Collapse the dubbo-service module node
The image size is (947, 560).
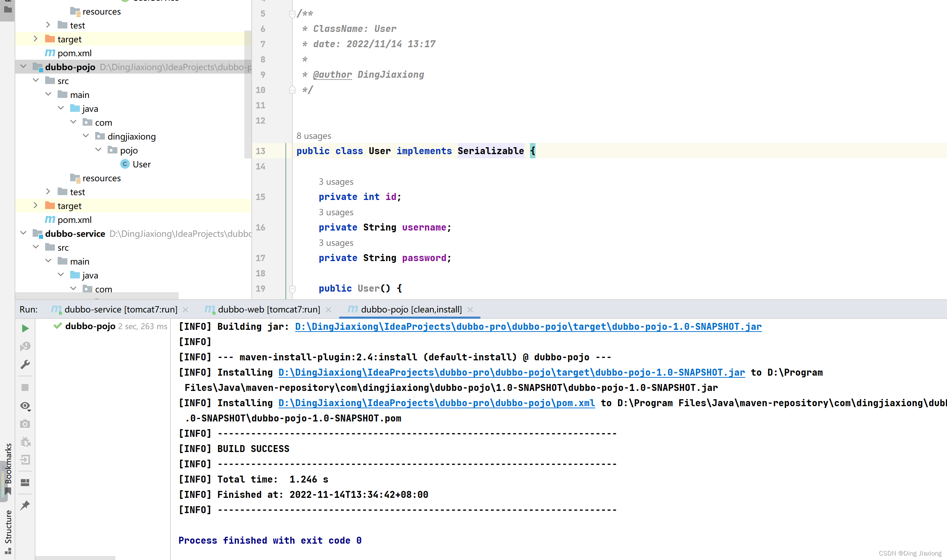[x=23, y=233]
